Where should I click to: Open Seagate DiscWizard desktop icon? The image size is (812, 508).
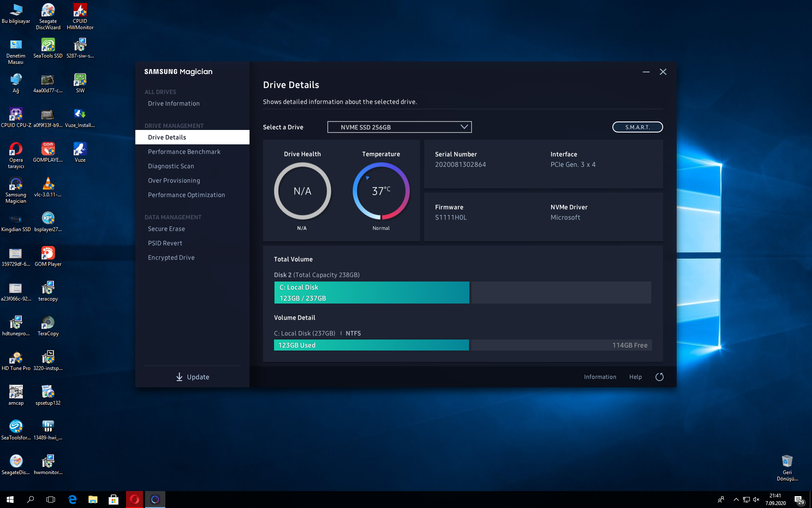point(48,17)
